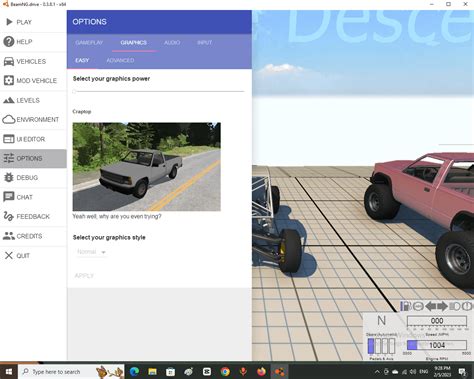
Task: Click the 'Select your graphics power' heading
Action: click(x=111, y=79)
